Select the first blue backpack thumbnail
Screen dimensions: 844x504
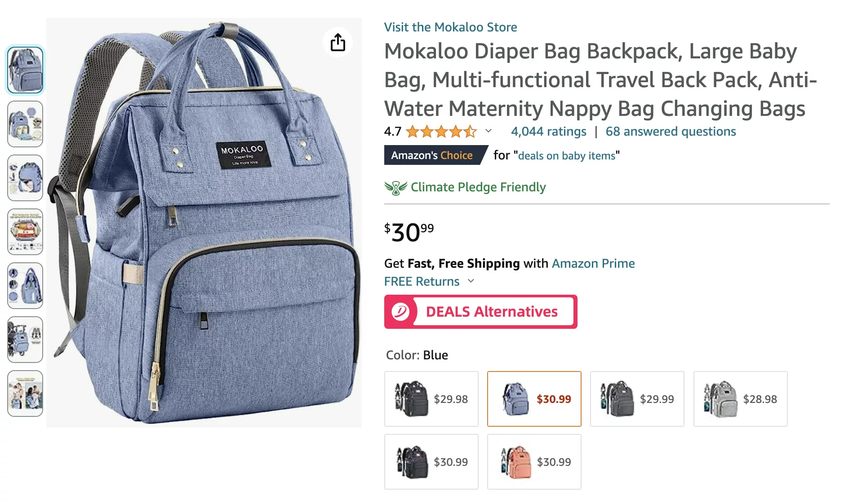(x=25, y=70)
